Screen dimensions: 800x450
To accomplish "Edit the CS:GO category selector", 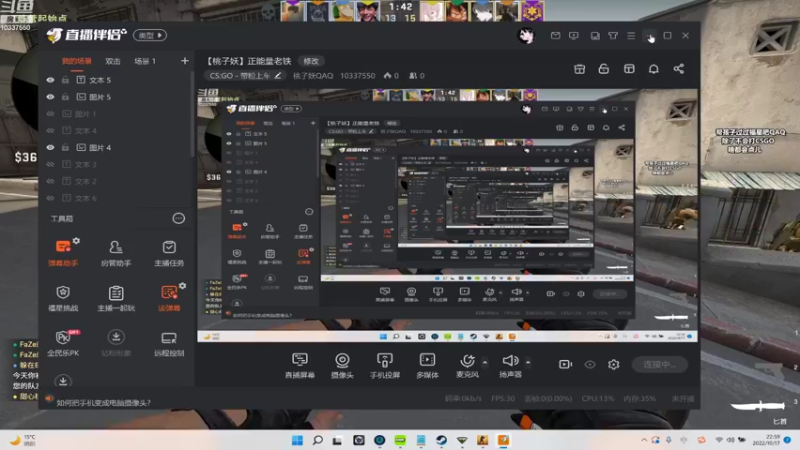I will click(x=245, y=76).
